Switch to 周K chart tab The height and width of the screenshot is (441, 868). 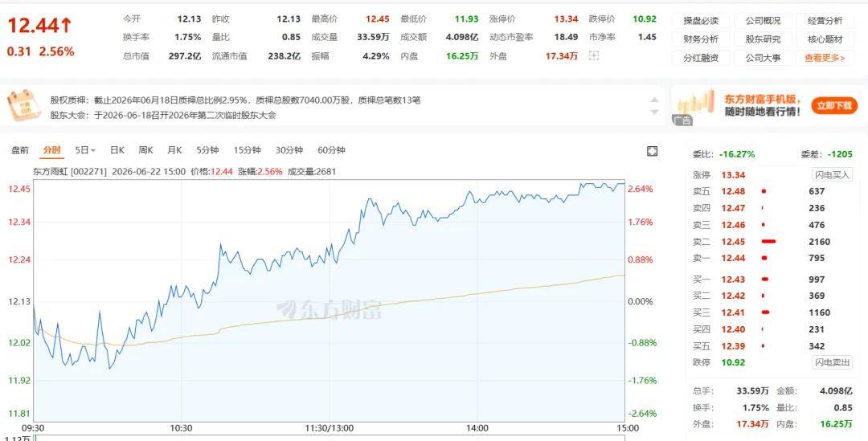pyautogui.click(x=145, y=150)
